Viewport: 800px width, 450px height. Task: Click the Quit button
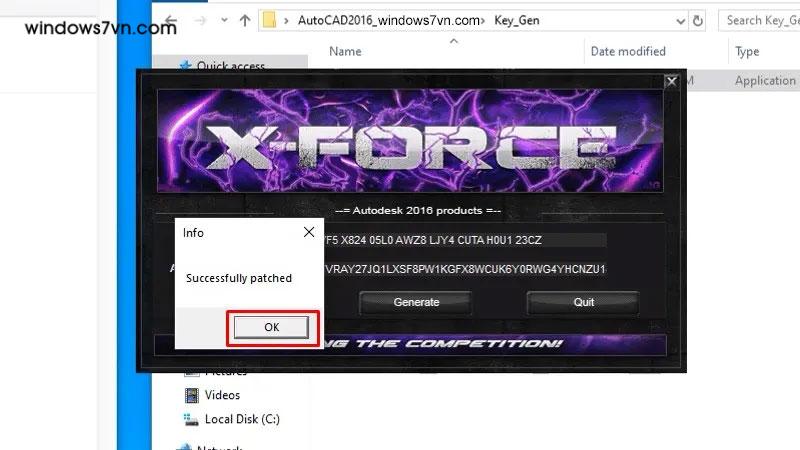[x=583, y=302]
